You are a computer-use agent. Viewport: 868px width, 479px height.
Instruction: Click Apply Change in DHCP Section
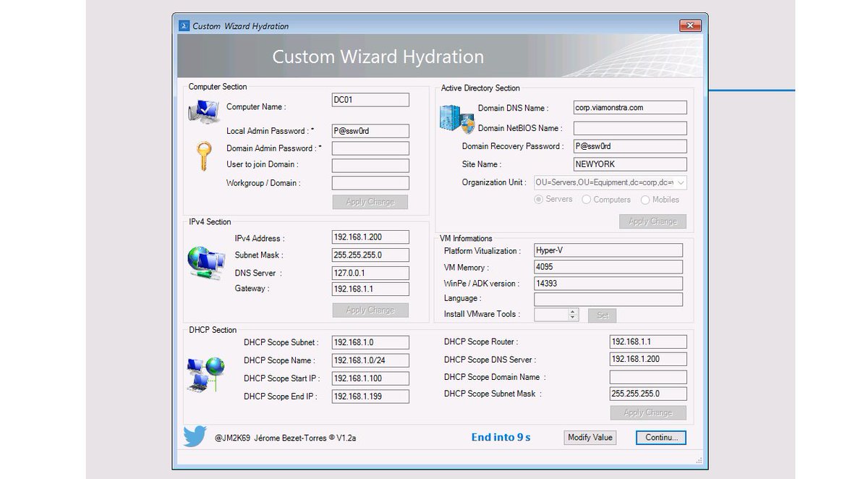[x=648, y=412]
